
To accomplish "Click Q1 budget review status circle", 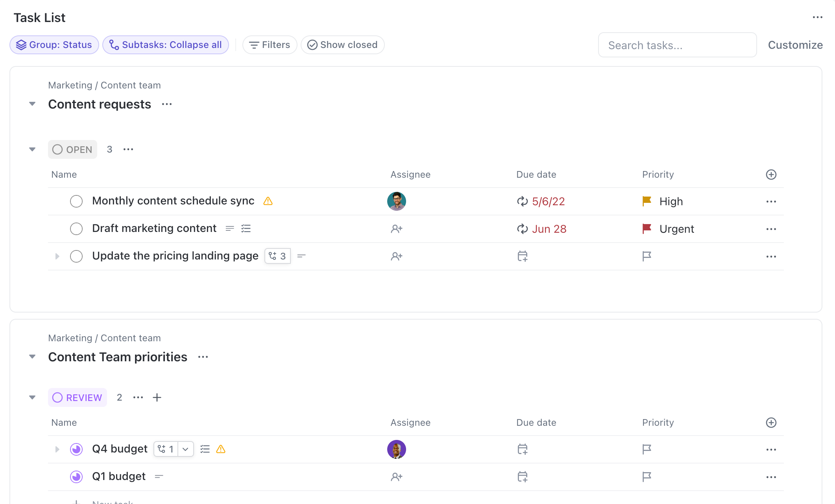I will pos(76,477).
